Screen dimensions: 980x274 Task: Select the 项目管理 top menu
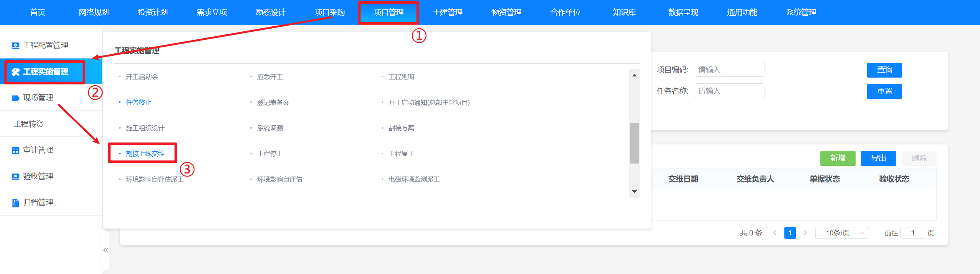389,12
